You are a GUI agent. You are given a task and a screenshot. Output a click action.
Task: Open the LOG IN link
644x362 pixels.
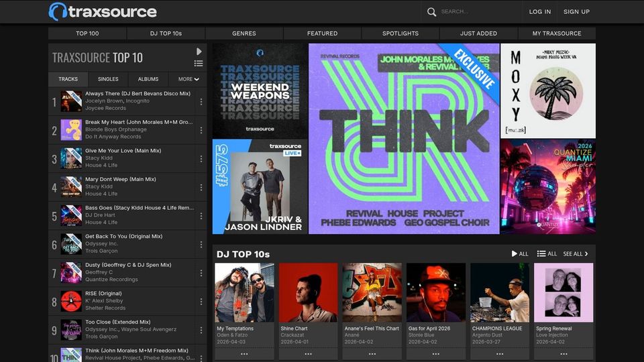(539, 11)
